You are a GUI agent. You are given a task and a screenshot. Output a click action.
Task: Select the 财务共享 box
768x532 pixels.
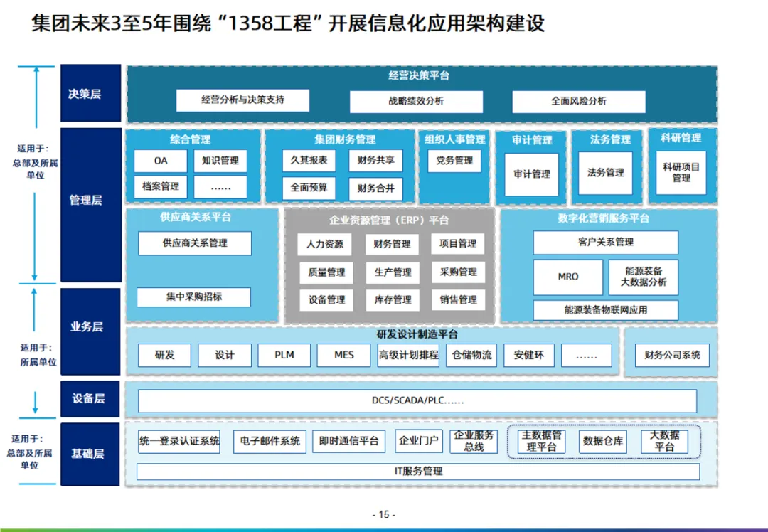tap(375, 160)
